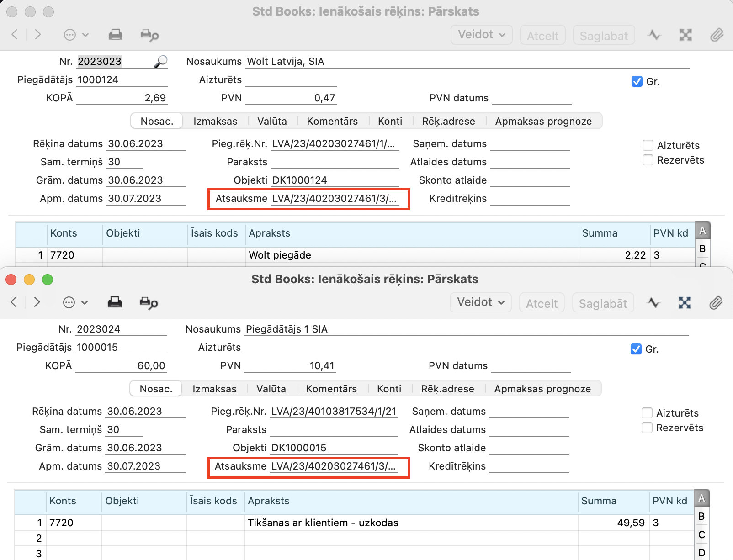The image size is (733, 560).
Task: Toggle the Gr. checkbox for invoice 2023024
Action: (636, 349)
